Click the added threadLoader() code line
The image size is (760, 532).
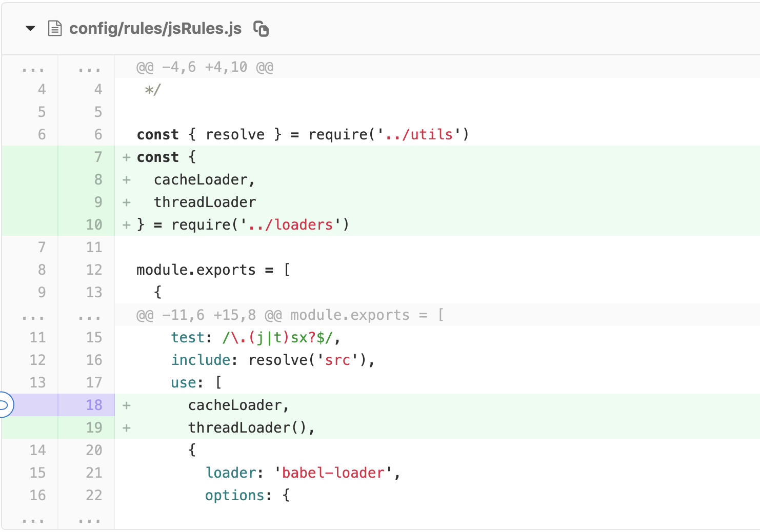(x=251, y=428)
